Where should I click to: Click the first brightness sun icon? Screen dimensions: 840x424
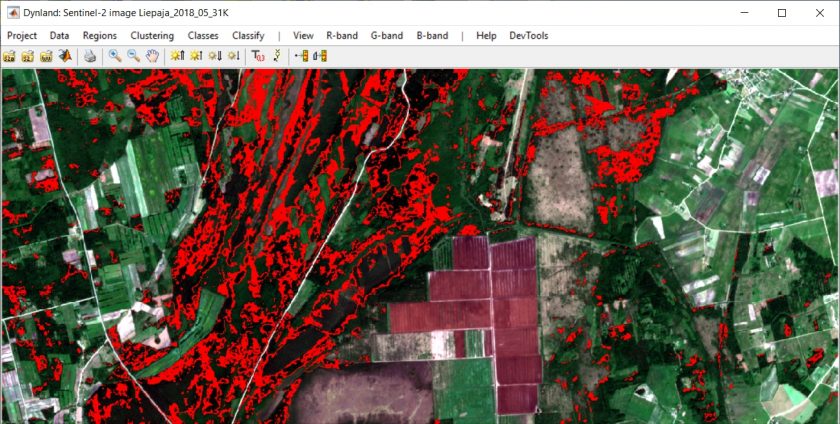[177, 56]
